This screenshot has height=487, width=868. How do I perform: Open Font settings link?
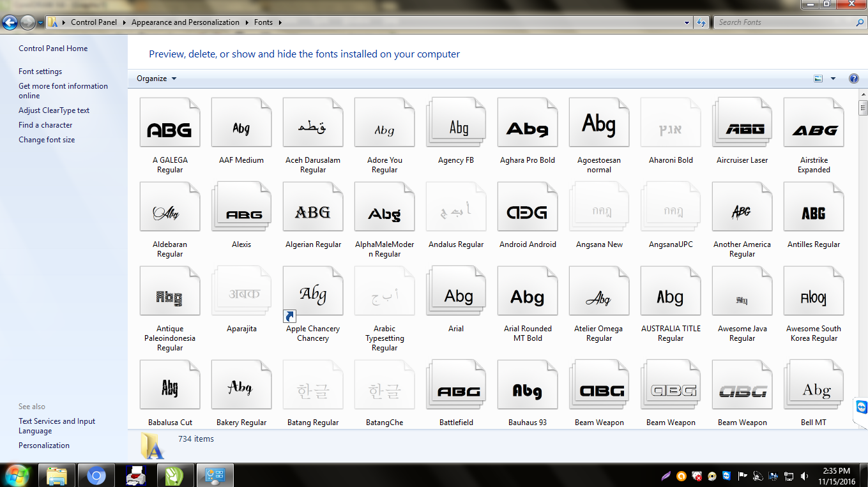(x=40, y=71)
